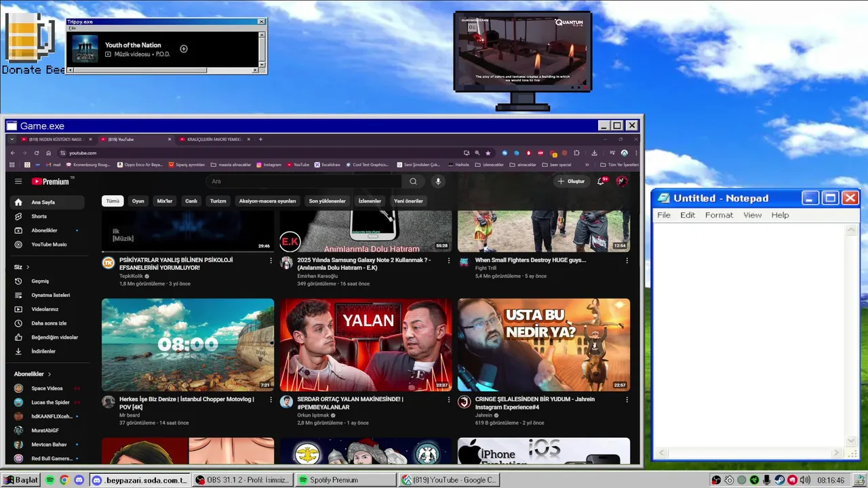Open more options for PSİKİYATRLAR video
Viewport: 868px width, 488px height.
click(x=271, y=260)
